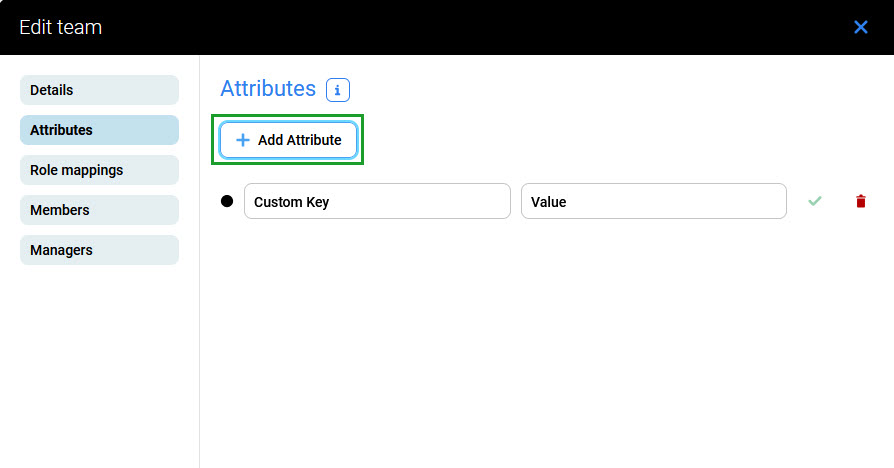Click the blue Attributes heading text
This screenshot has height=468, width=894.
pyautogui.click(x=267, y=89)
